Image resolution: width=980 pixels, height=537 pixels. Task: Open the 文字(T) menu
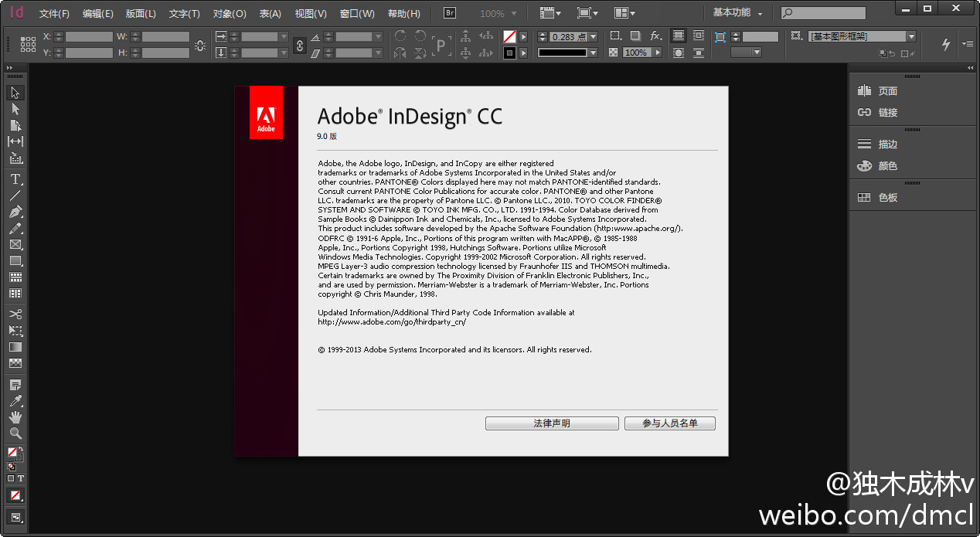tap(184, 14)
